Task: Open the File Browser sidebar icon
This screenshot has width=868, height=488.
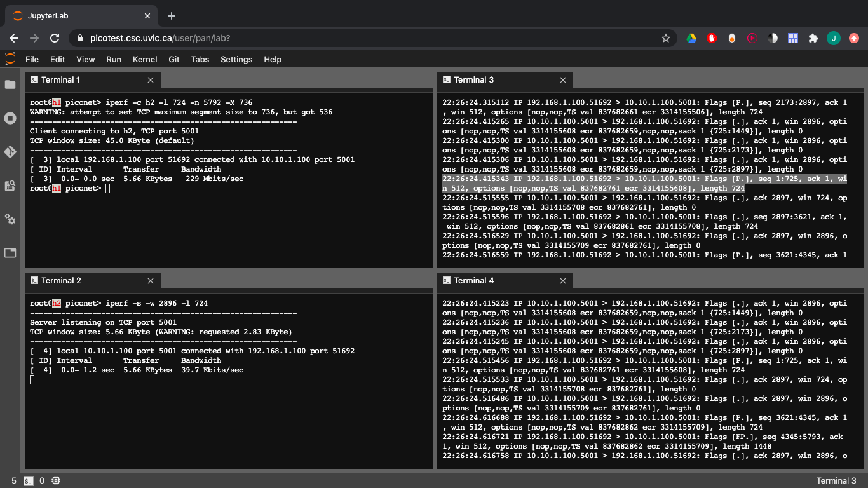Action: (x=10, y=85)
